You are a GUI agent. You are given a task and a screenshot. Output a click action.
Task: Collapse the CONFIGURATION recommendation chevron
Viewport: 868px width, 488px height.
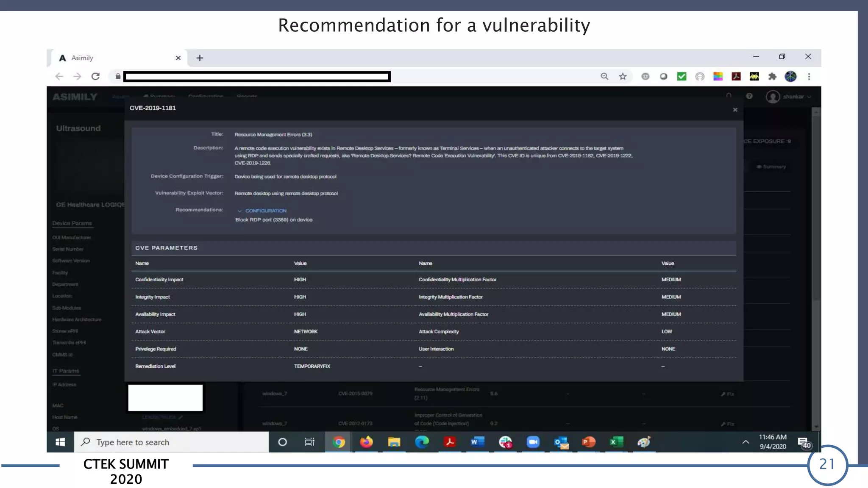239,211
